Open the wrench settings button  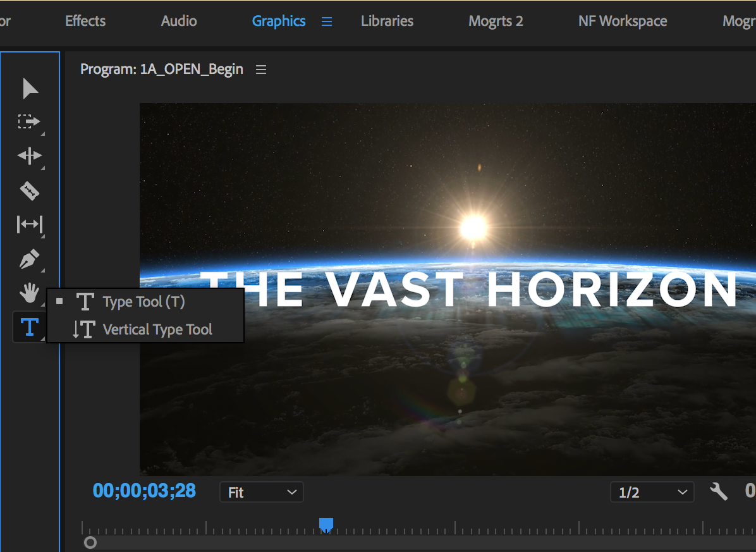click(x=719, y=492)
